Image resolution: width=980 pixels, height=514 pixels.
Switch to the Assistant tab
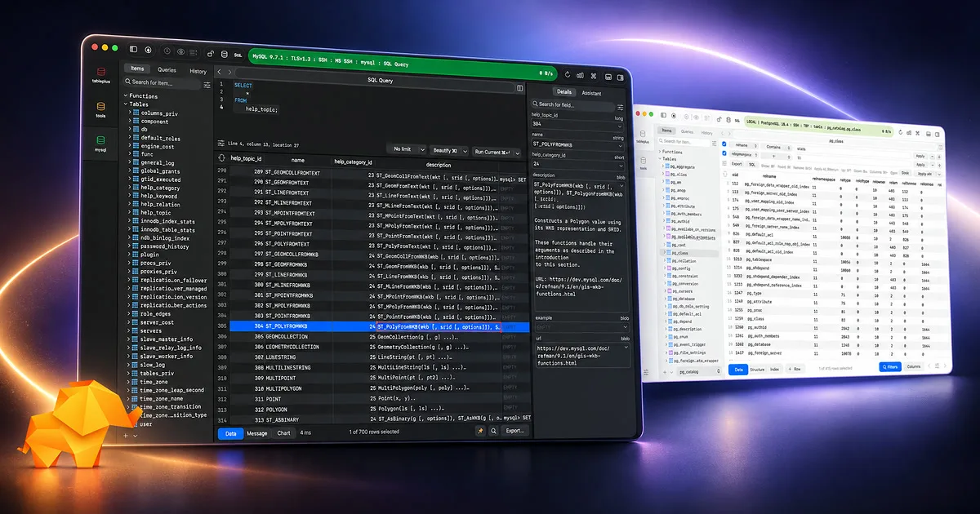tap(591, 93)
